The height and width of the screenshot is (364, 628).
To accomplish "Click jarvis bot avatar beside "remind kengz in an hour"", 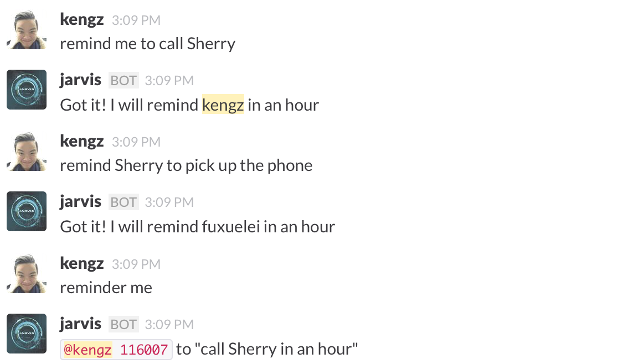I will 27,90.
